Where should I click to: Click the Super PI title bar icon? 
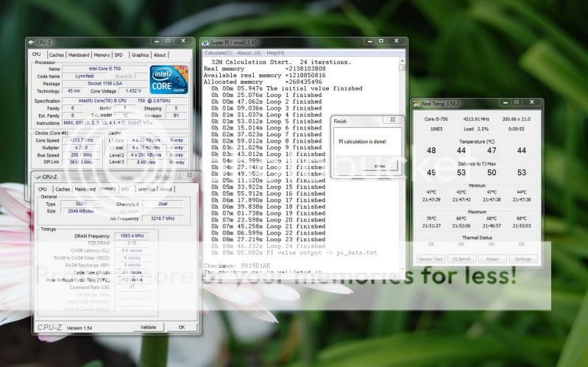[206, 43]
